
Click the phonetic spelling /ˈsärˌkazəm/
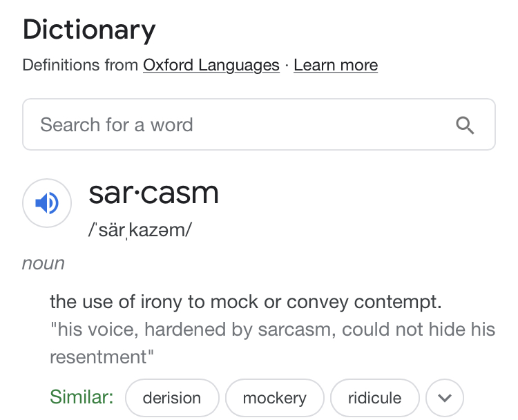tap(140, 230)
